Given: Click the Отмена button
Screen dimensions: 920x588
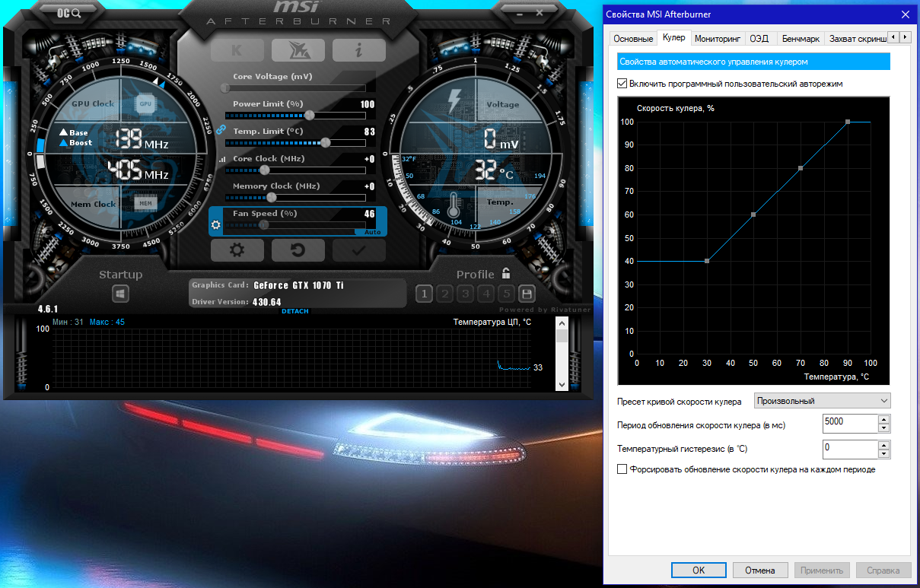Looking at the screenshot, I should (760, 570).
